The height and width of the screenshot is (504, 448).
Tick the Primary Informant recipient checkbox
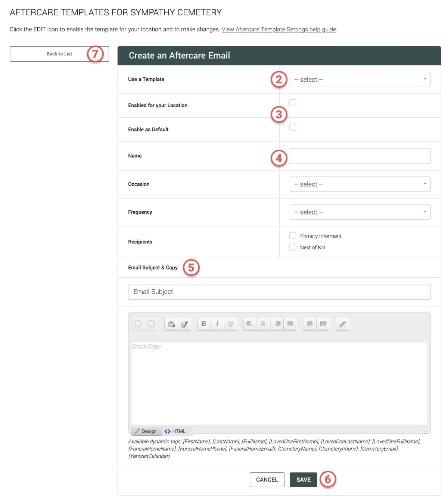293,236
